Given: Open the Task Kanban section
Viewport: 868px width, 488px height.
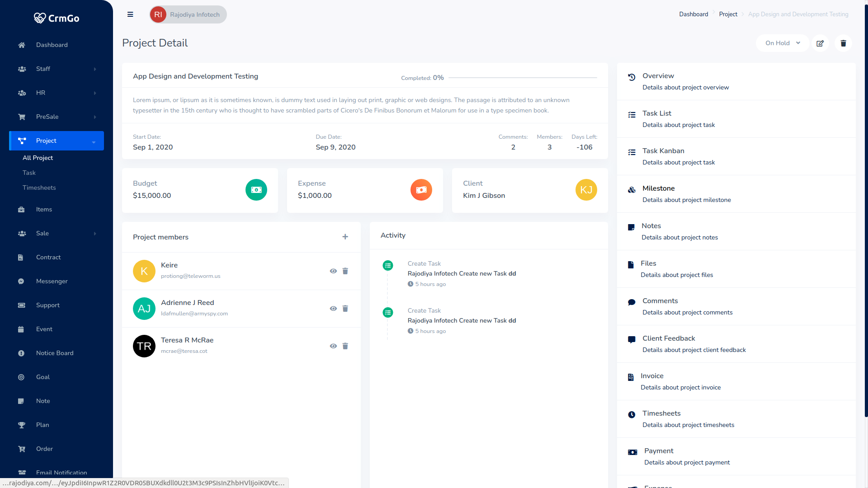Looking at the screenshot, I should [x=663, y=151].
